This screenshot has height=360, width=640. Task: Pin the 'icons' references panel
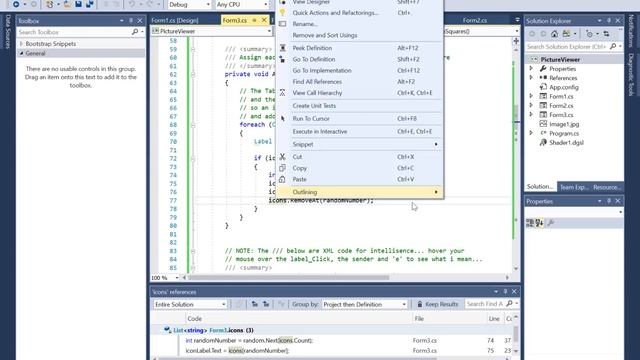(505, 291)
